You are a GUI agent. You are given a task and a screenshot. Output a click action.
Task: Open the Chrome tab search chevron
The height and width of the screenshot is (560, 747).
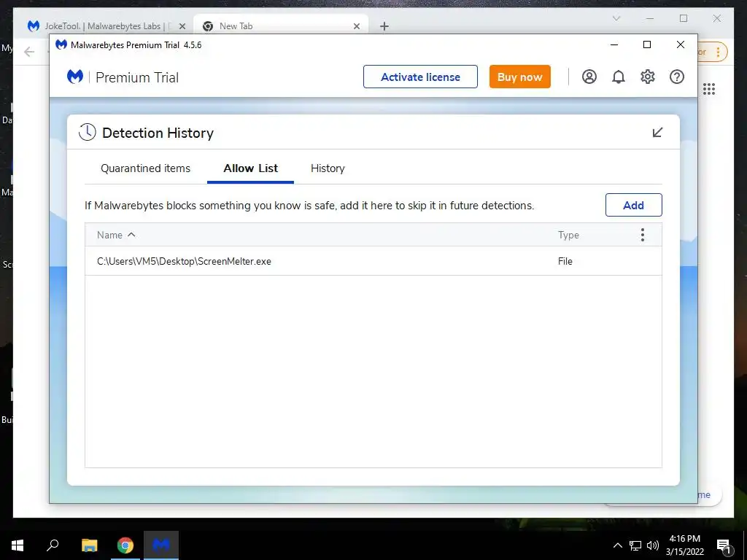pyautogui.click(x=616, y=18)
